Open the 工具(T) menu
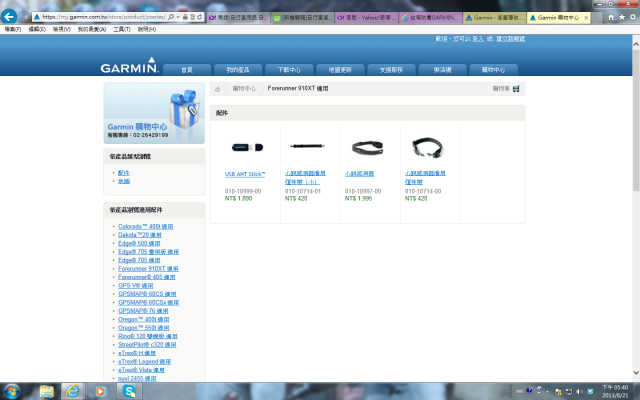Screen dimensions: 640x400 [x=122, y=29]
